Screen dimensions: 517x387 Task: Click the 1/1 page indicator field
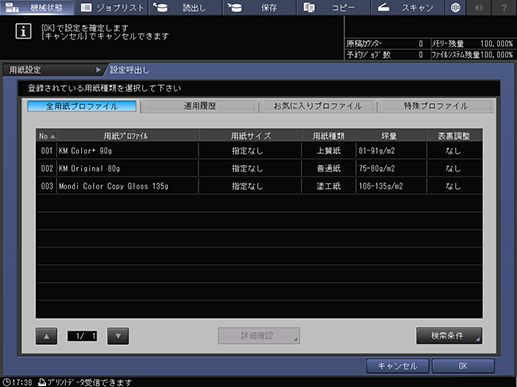[82, 336]
